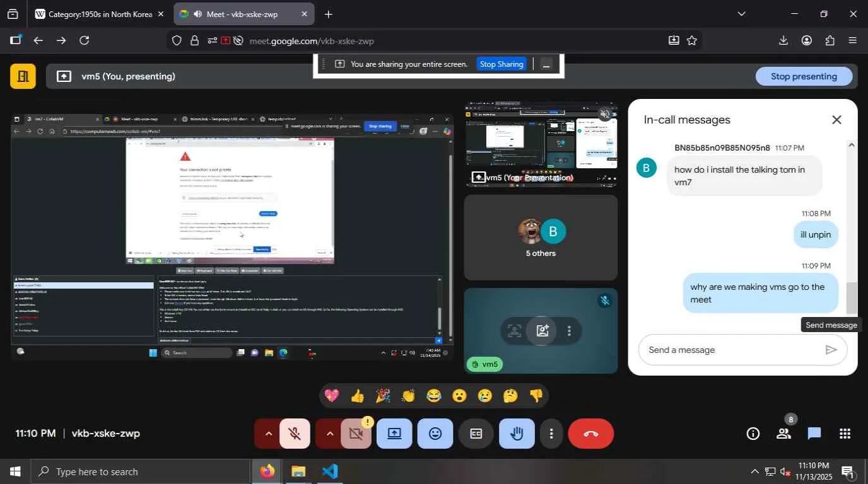Toggle the in-call chat panel

tap(814, 434)
